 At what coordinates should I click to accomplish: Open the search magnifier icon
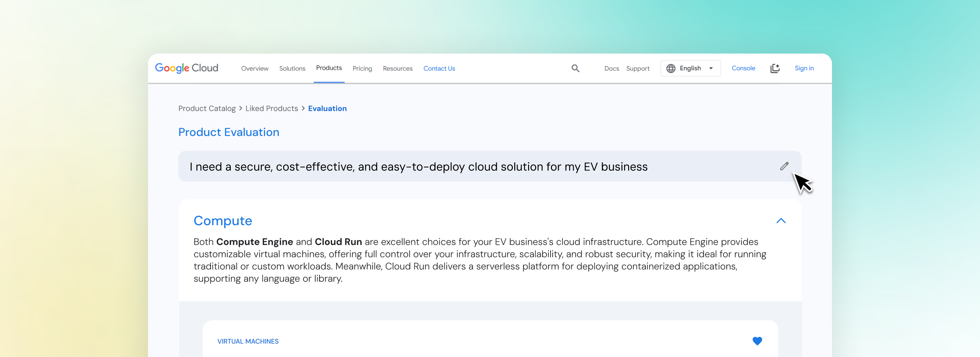575,68
